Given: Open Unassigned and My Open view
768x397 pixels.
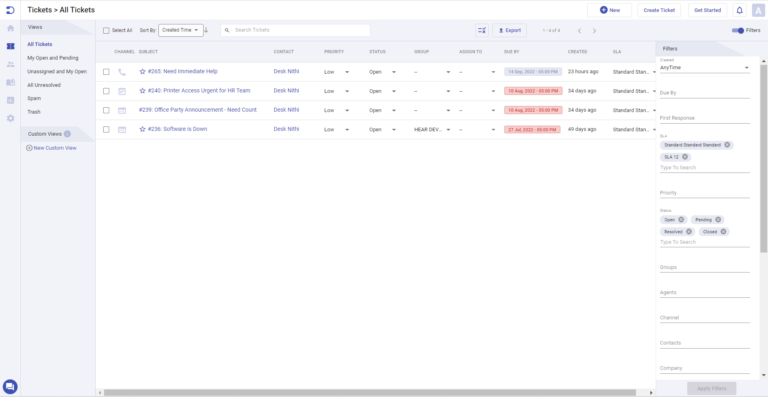Looking at the screenshot, I should (x=57, y=71).
